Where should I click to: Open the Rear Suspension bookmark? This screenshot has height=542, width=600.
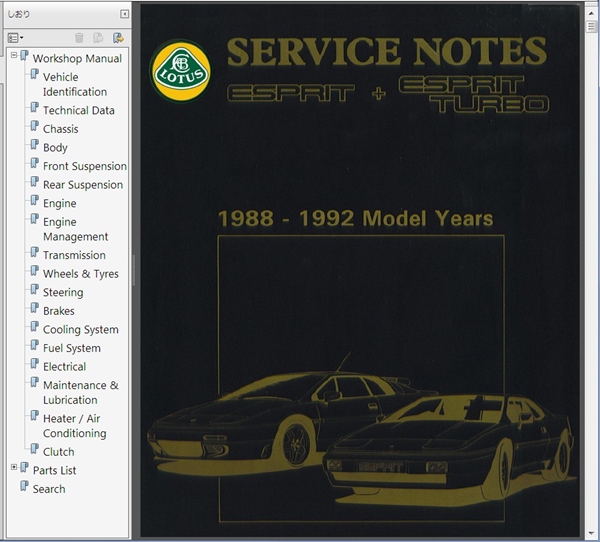click(x=83, y=185)
